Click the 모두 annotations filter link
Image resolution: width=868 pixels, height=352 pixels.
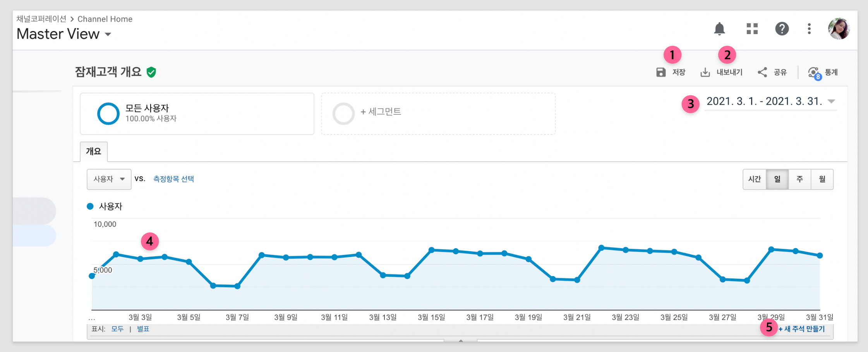click(117, 329)
